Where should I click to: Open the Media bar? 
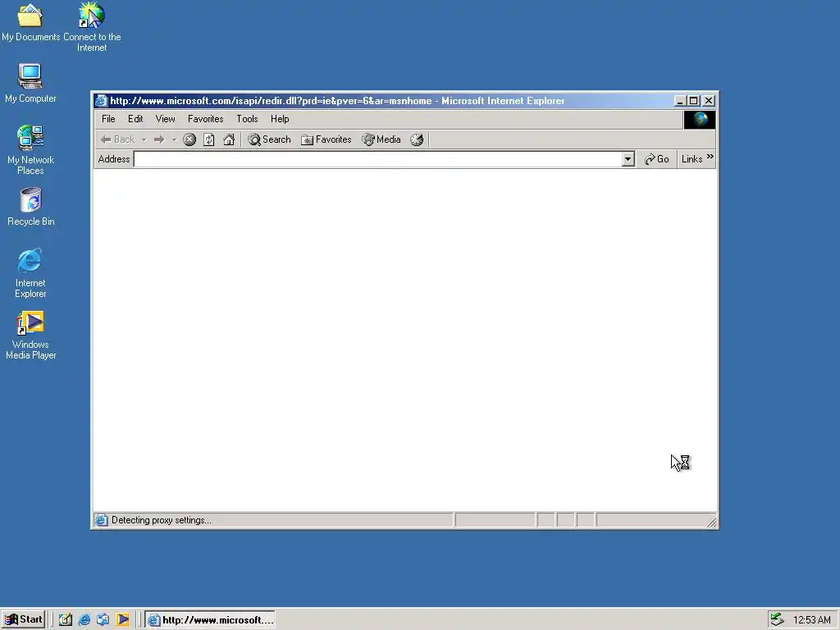(x=381, y=139)
